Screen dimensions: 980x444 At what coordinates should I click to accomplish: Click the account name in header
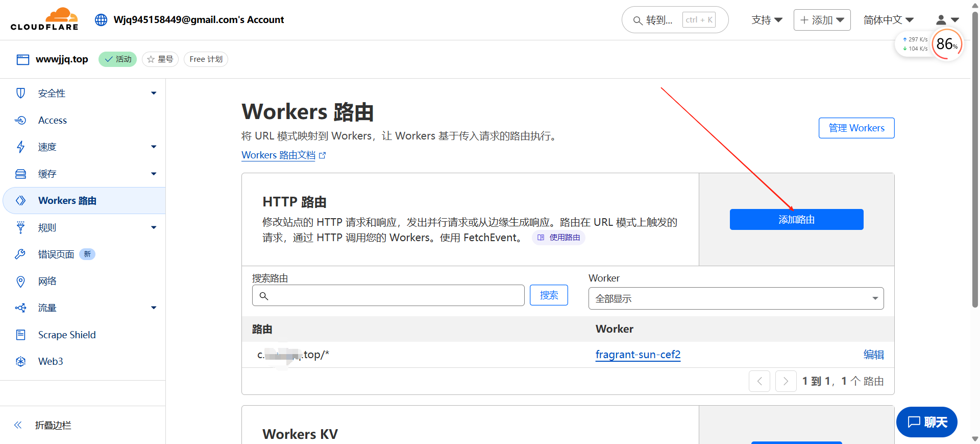point(199,20)
